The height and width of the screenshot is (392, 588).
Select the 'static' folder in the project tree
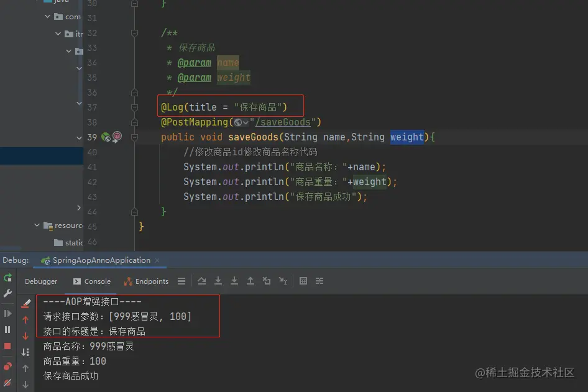point(68,243)
